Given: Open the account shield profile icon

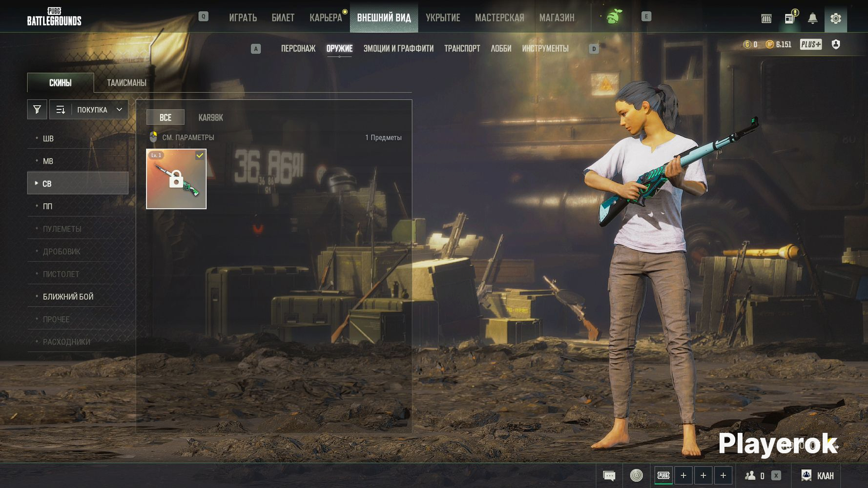Looking at the screenshot, I should 836,44.
